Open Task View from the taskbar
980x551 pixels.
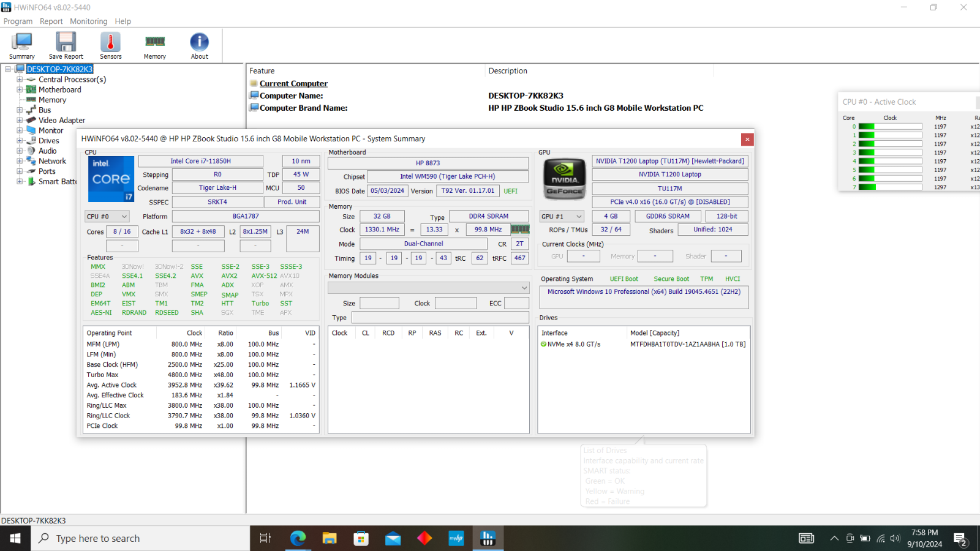click(265, 538)
